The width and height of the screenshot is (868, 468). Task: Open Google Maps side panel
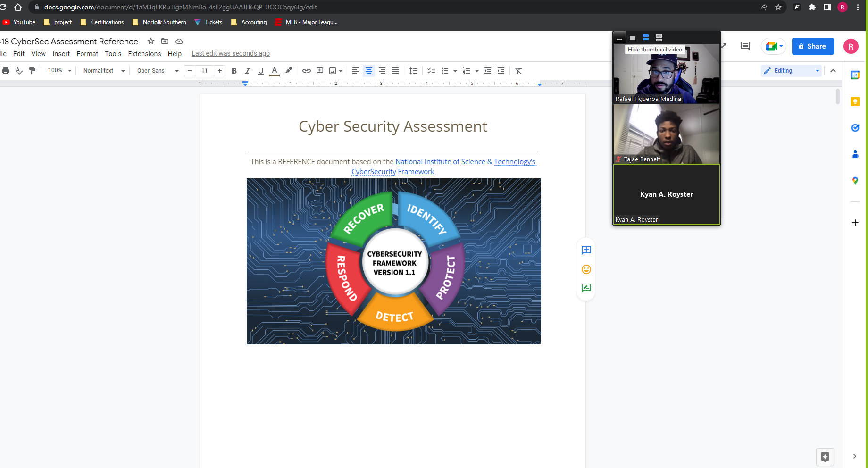tap(855, 181)
